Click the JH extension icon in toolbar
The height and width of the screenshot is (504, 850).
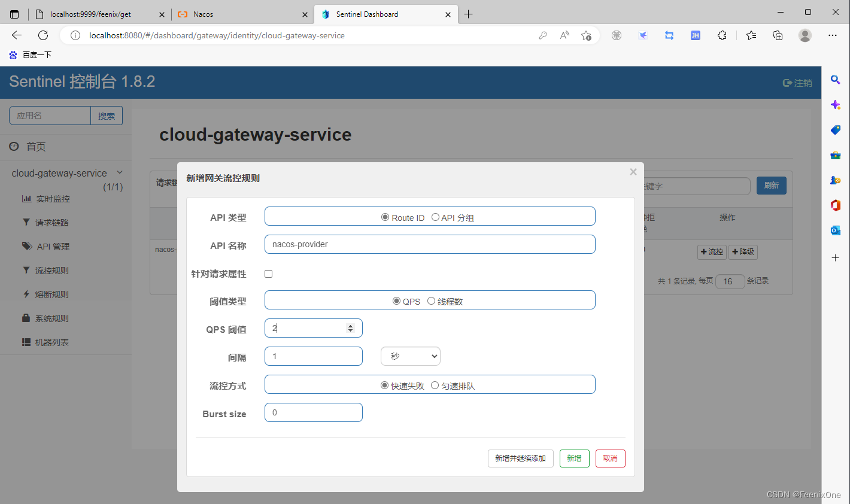[x=696, y=35]
